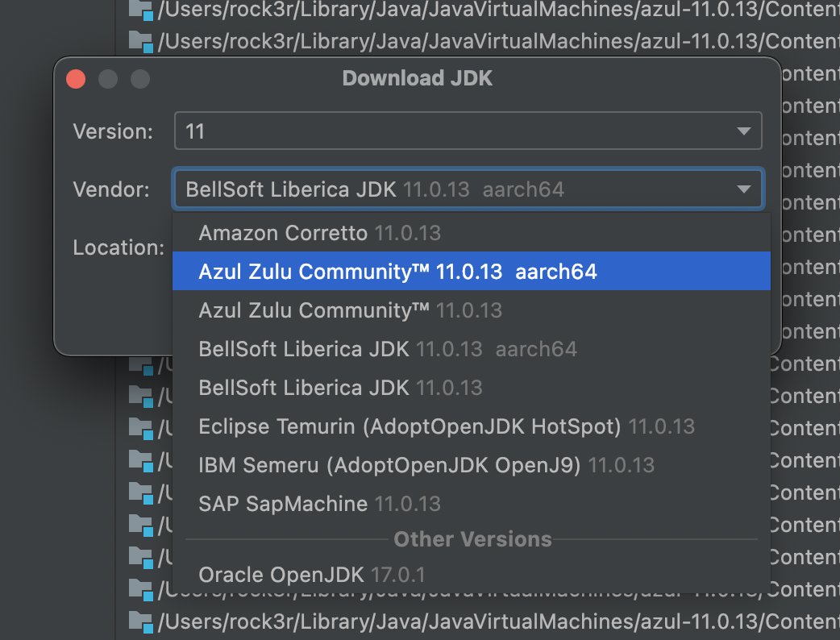
Task: Select Eclipse Temurin (AdoptOpenJDK HotSpot) 11.0.13
Action: (472, 426)
